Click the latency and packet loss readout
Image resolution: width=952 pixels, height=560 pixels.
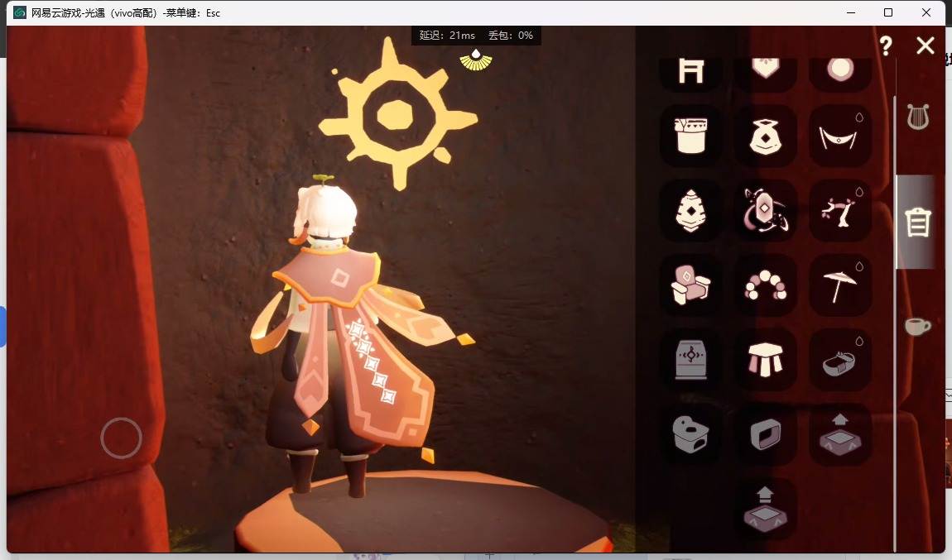(476, 36)
